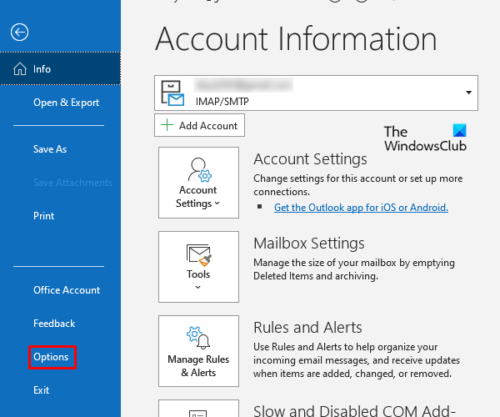Click Exit to close Outlook
Image resolution: width=500 pixels, height=417 pixels.
(41, 390)
